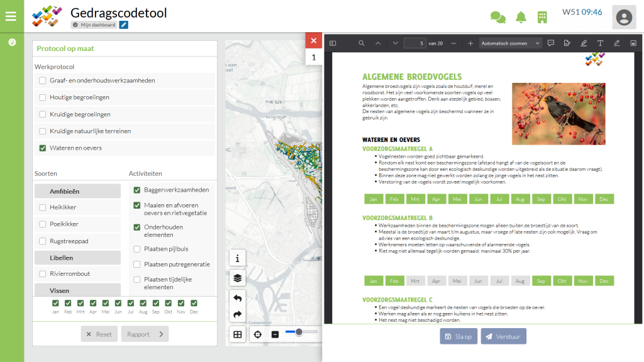Image resolution: width=644 pixels, height=362 pixels.
Task: Click the Rapport button
Action: tap(145, 334)
